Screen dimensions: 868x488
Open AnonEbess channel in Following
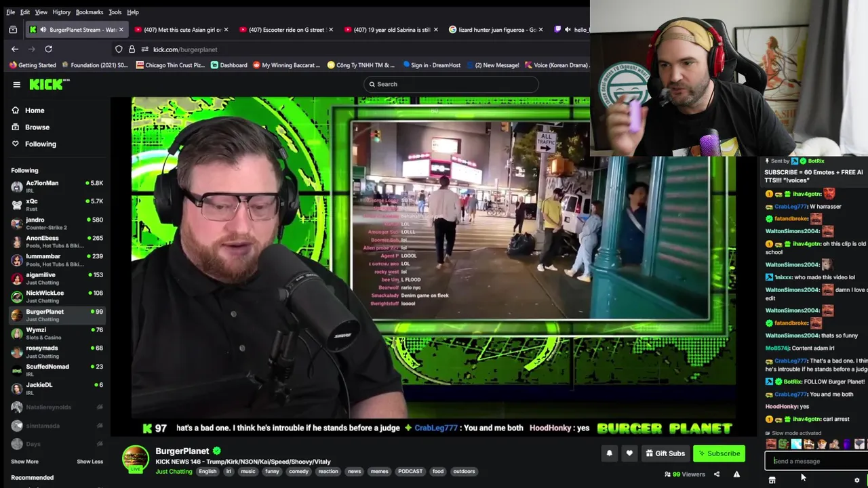click(x=57, y=241)
